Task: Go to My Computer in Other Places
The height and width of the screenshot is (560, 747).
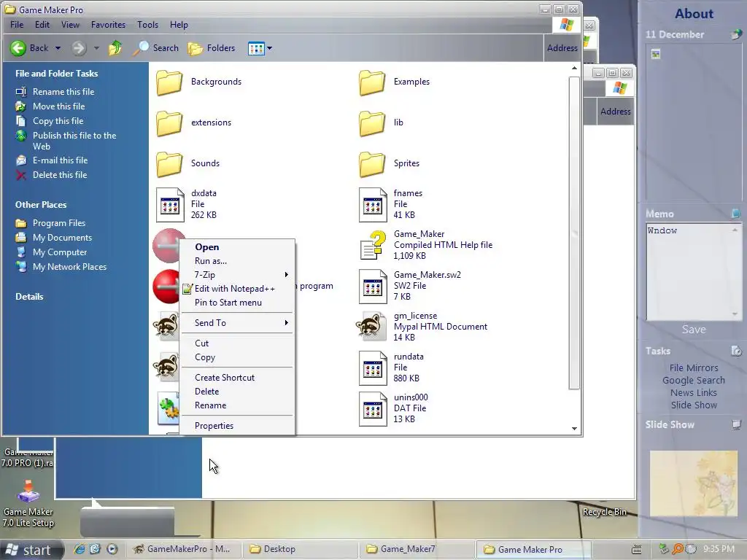Action: click(x=60, y=252)
